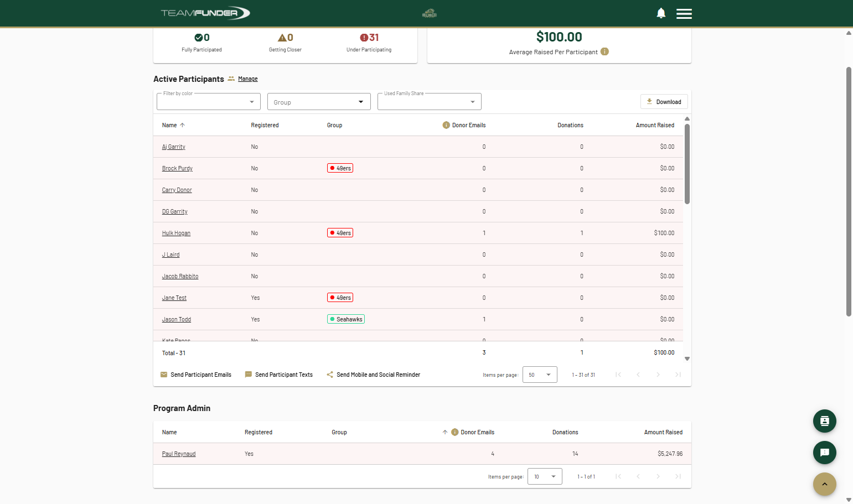The image size is (853, 504).
Task: Click the info icon next to Program Admin Donor Emails
Action: pos(455,432)
